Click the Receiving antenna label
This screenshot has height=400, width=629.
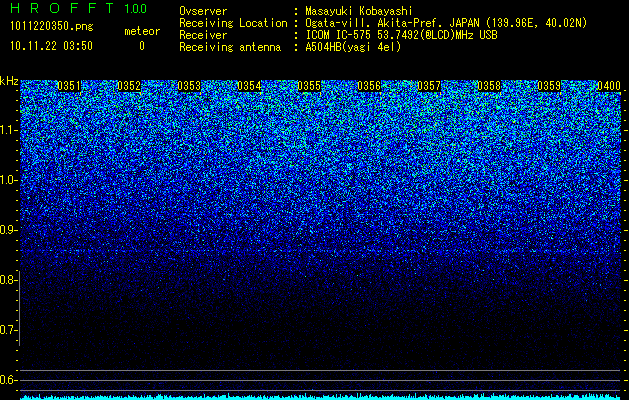tap(230, 47)
